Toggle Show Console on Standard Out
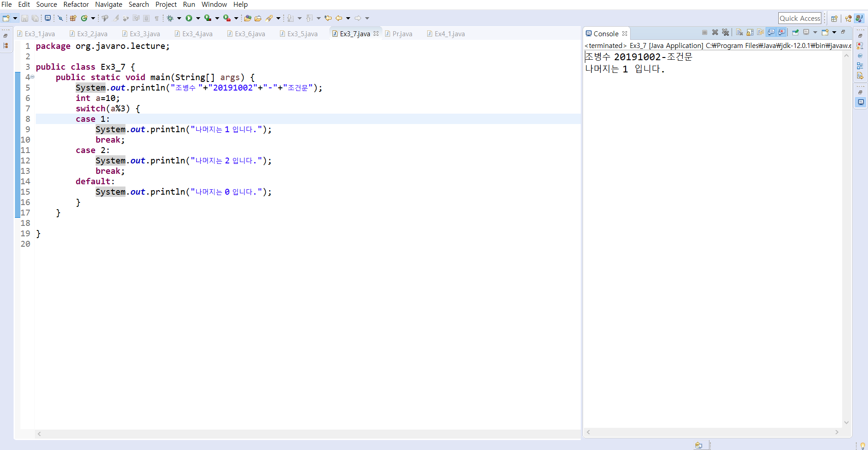The width and height of the screenshot is (868, 450). 771,32
